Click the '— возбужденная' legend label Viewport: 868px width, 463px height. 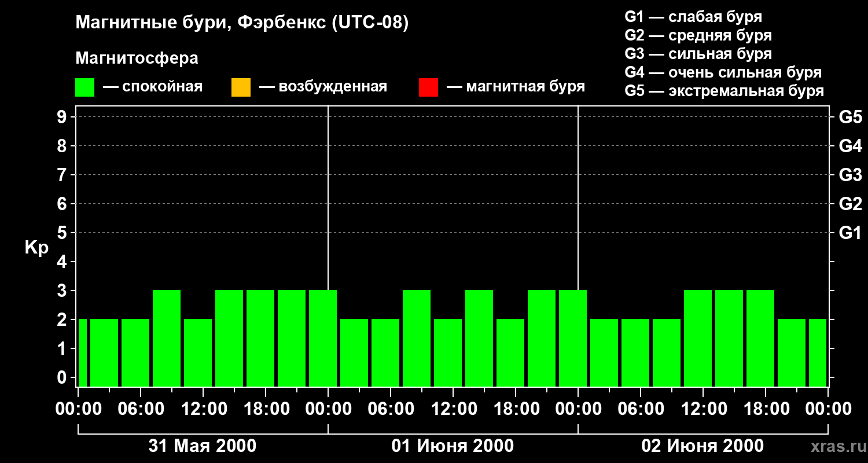(x=323, y=87)
